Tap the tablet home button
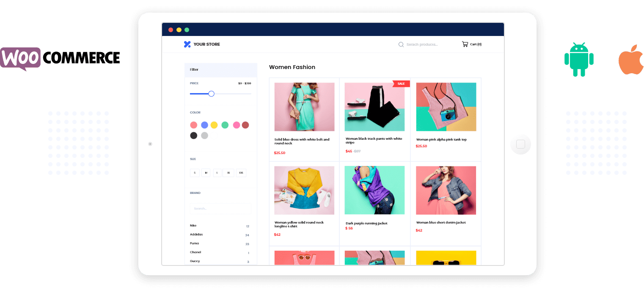Screen dimensions: 644x293 520,144
